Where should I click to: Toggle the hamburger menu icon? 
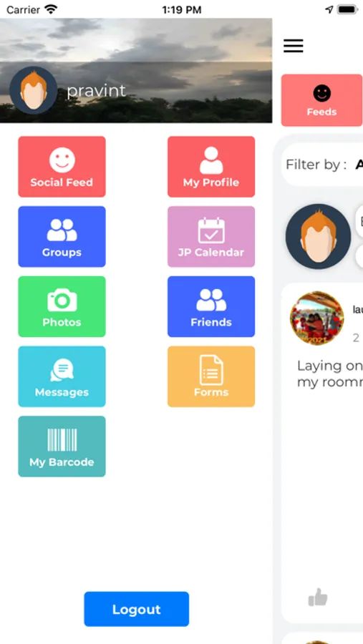coord(294,46)
